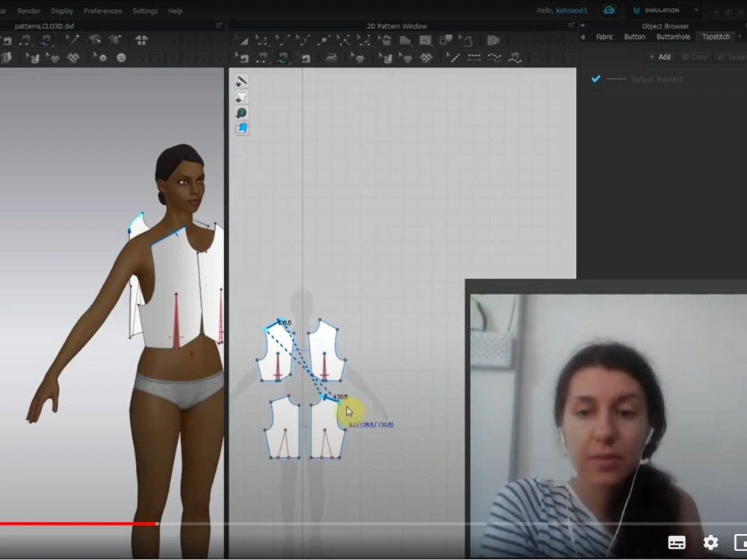Expand the 3D window pop-out control
The image size is (747, 560).
click(219, 25)
